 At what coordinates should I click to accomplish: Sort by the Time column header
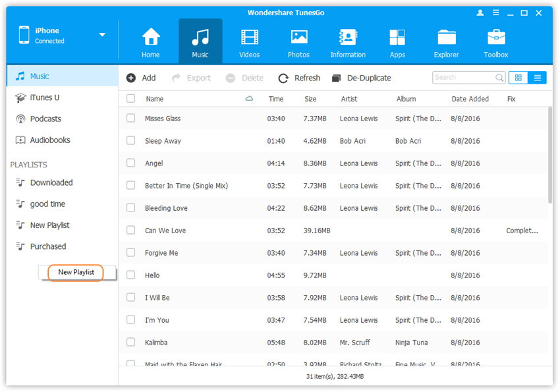click(x=276, y=99)
